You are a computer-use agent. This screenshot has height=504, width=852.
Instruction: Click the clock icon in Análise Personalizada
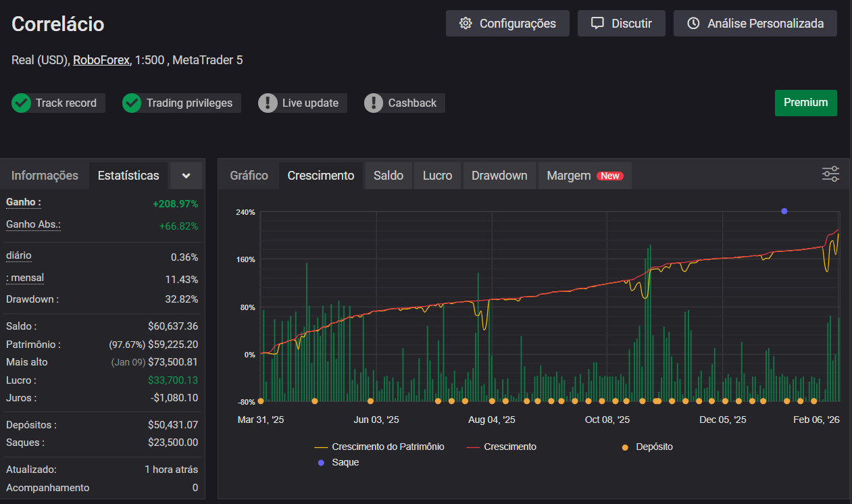(x=693, y=24)
